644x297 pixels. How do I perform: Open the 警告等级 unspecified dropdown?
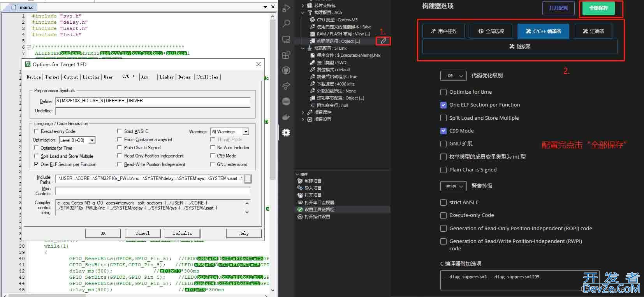tap(453, 186)
